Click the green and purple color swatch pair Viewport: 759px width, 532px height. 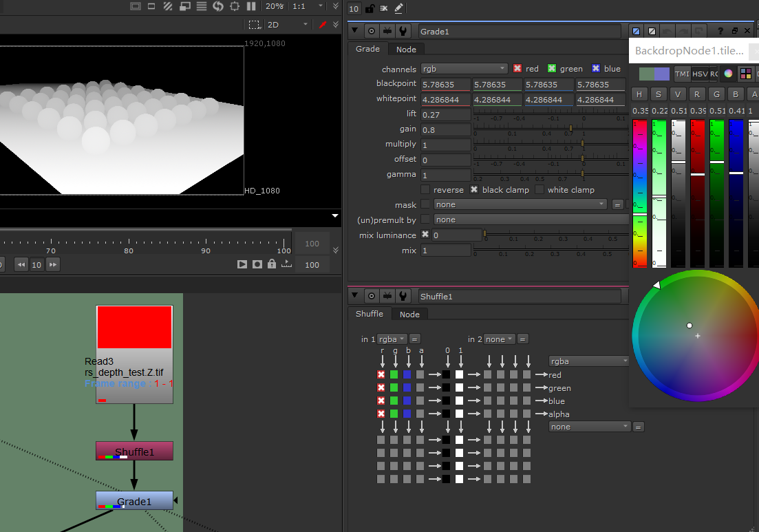point(654,74)
